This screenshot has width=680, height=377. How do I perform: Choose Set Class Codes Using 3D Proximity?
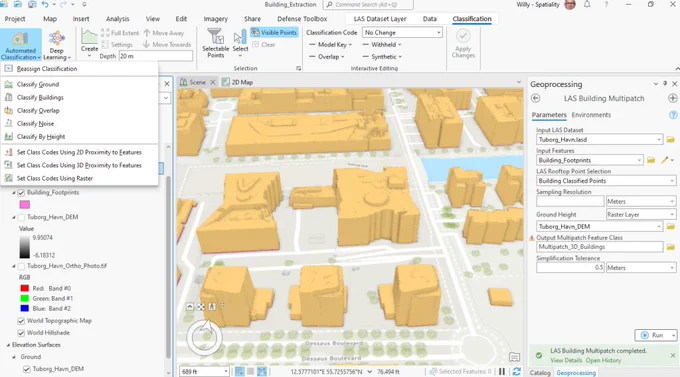tap(79, 165)
